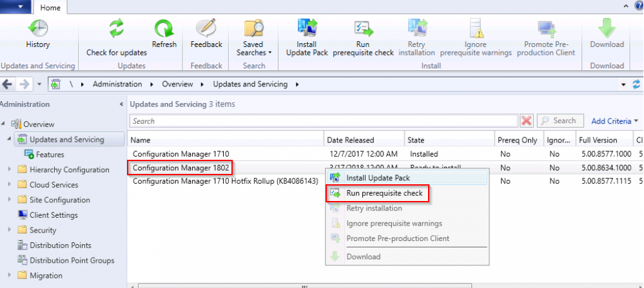Click Updates and Servicing in the breadcrumb
Screen dimensions: 644x288
pyautogui.click(x=250, y=84)
